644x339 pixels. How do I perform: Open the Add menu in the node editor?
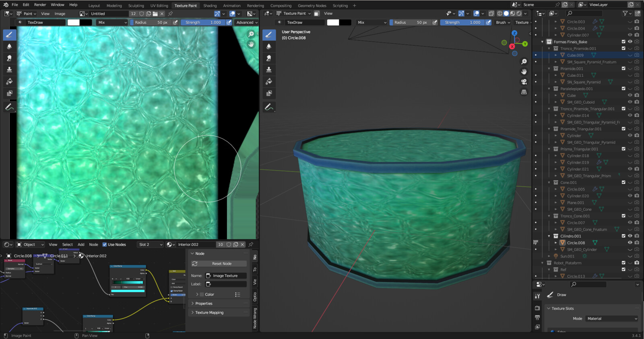[x=81, y=244]
